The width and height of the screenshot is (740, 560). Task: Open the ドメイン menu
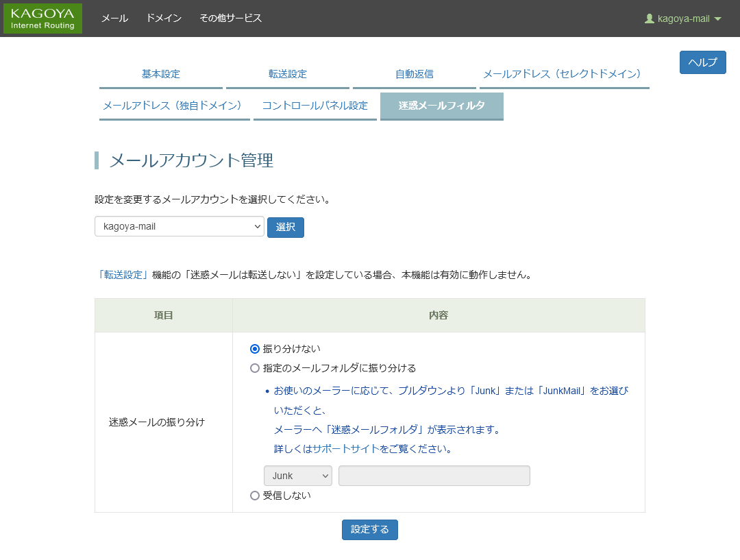click(164, 19)
